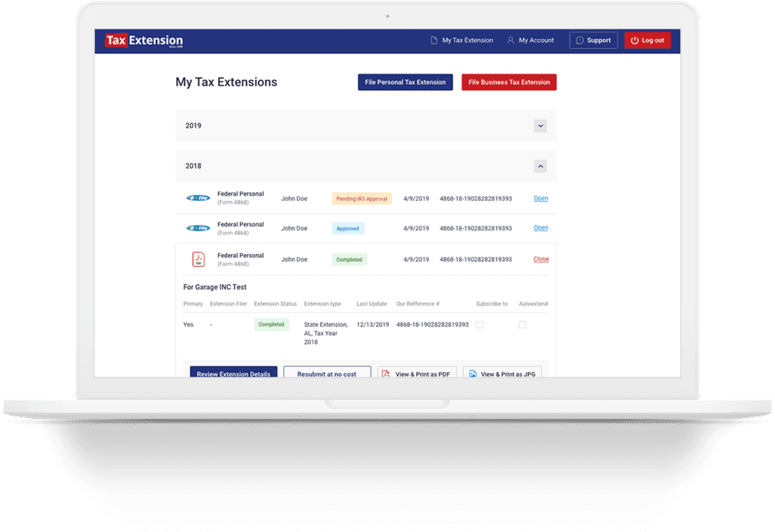Click the 2019 year label

193,126
